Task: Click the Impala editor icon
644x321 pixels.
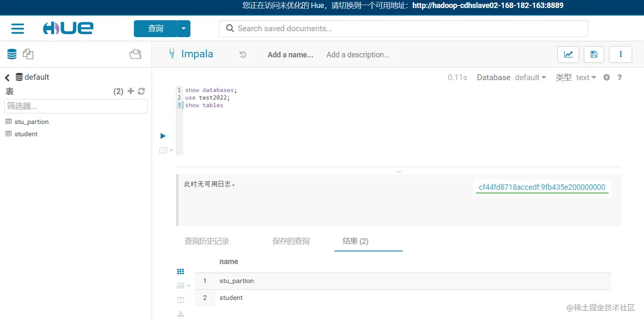Action: coord(172,54)
